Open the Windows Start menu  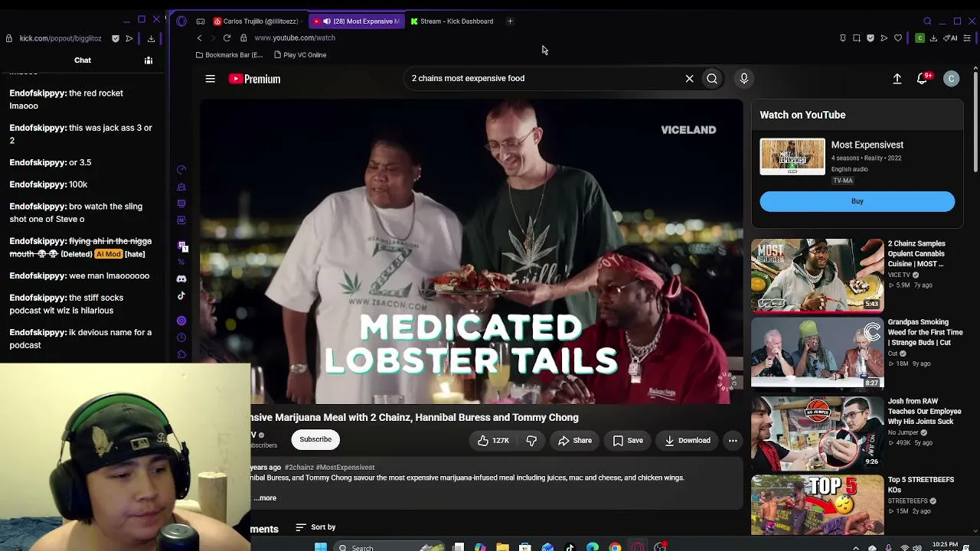321,547
